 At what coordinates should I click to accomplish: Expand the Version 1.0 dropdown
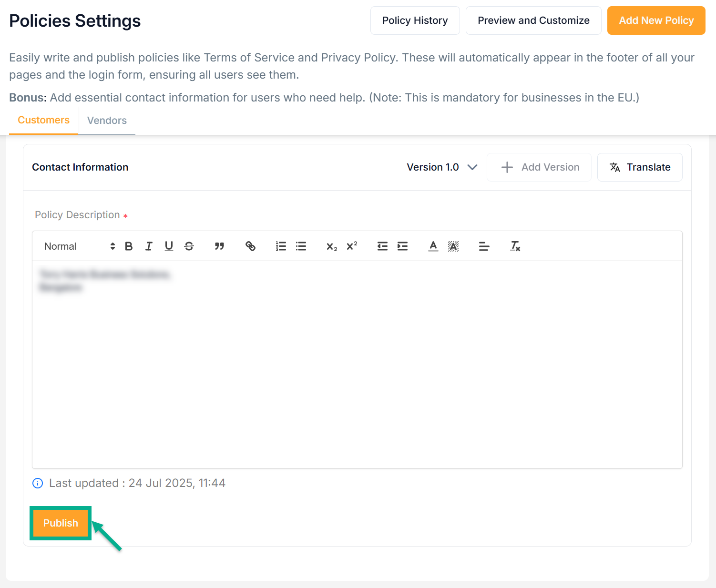441,167
